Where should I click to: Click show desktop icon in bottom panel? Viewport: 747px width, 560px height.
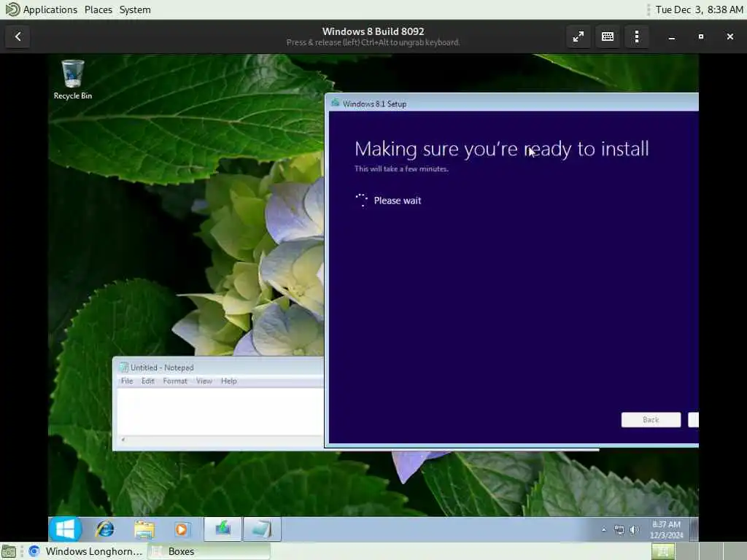click(9, 551)
